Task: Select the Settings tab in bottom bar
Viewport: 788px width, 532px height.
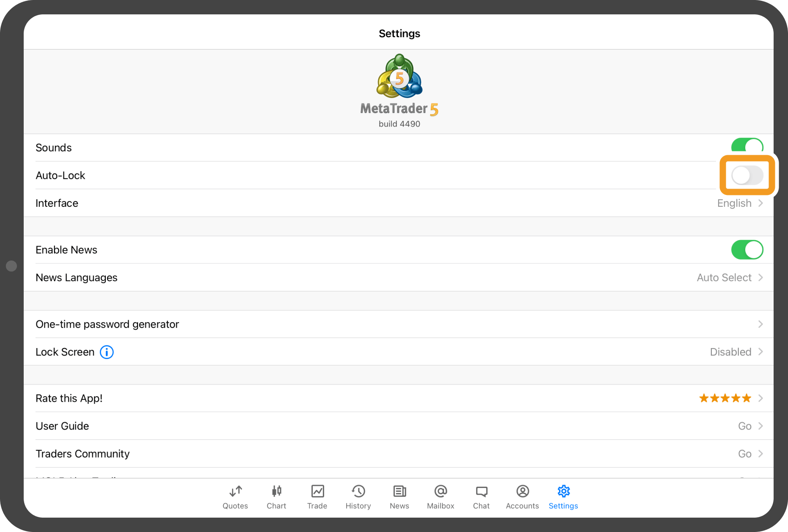Action: 563,496
